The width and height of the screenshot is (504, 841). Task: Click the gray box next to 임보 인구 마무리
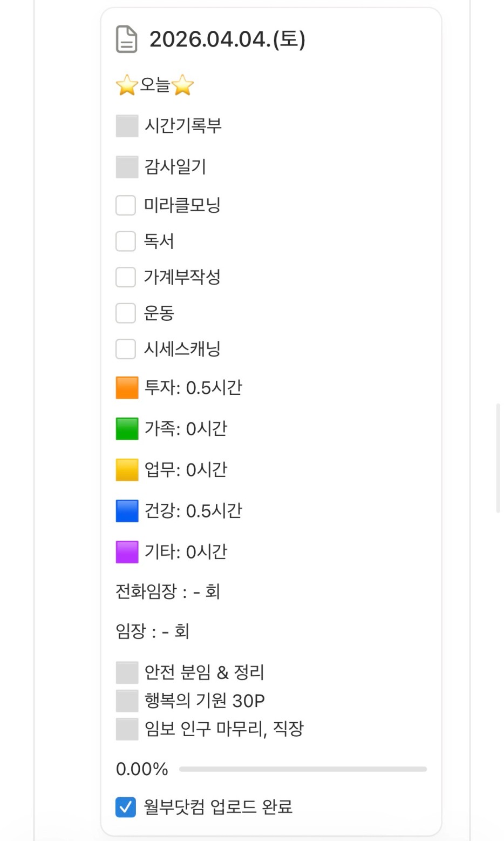[127, 729]
